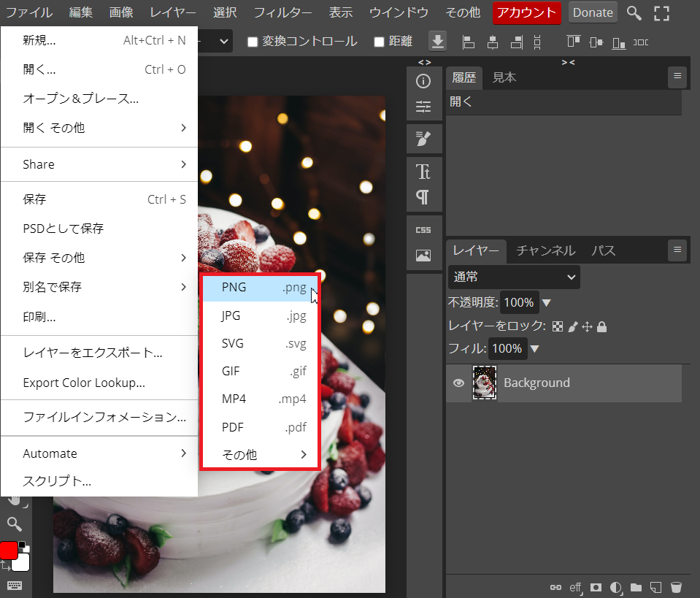Image resolution: width=700 pixels, height=598 pixels.
Task: Open the blend mode dropdown showing 通常
Action: coord(514,277)
